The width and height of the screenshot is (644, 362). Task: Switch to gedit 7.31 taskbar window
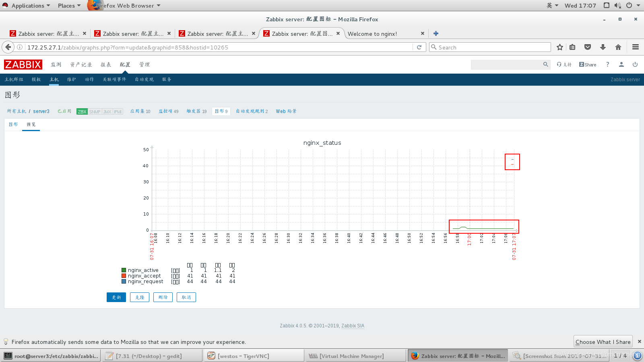tap(153, 356)
